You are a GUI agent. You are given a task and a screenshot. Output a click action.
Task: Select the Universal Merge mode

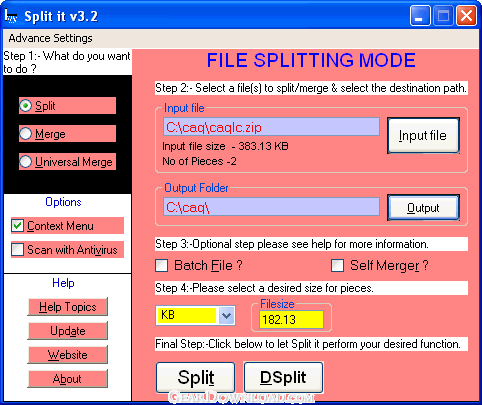(26, 162)
